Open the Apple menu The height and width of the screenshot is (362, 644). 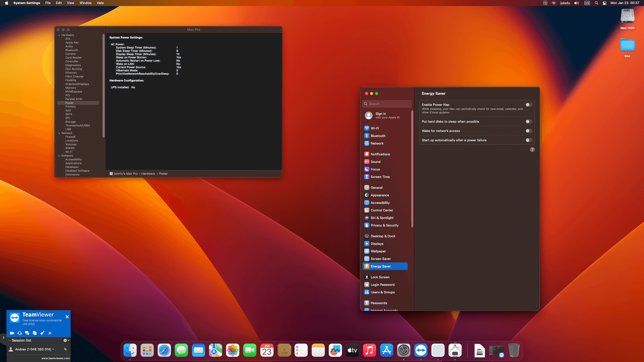point(6,3)
